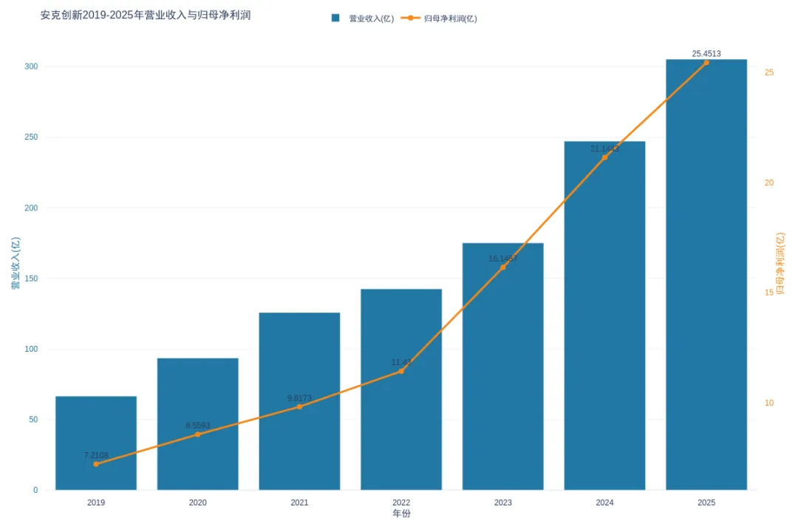This screenshot has height=532, width=798.
Task: Select the 2025 revenue bar
Action: (x=706, y=275)
